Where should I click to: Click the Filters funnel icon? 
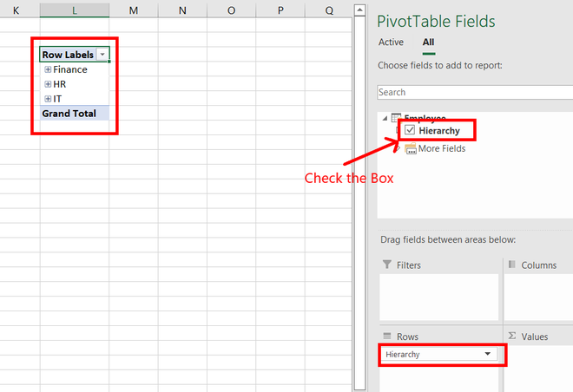pos(387,265)
